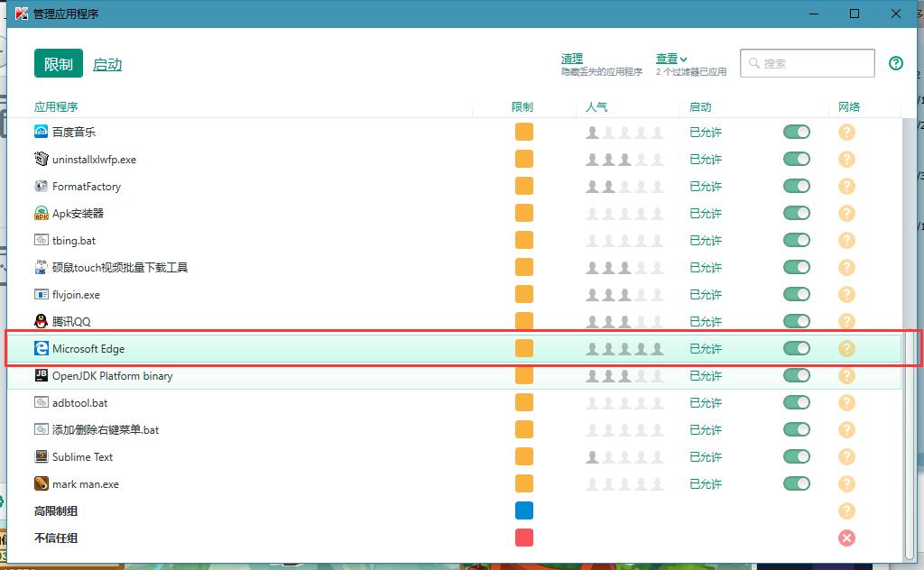Click the network status icon for Microsoft Edge

coord(846,349)
